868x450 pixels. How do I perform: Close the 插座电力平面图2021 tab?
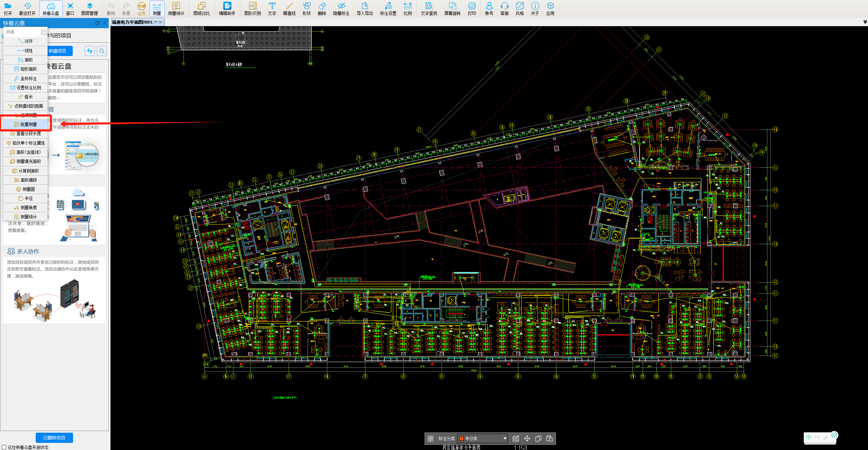[x=160, y=22]
